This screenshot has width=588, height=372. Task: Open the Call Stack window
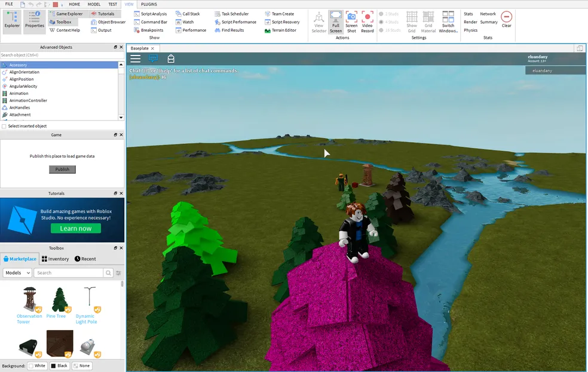(188, 14)
